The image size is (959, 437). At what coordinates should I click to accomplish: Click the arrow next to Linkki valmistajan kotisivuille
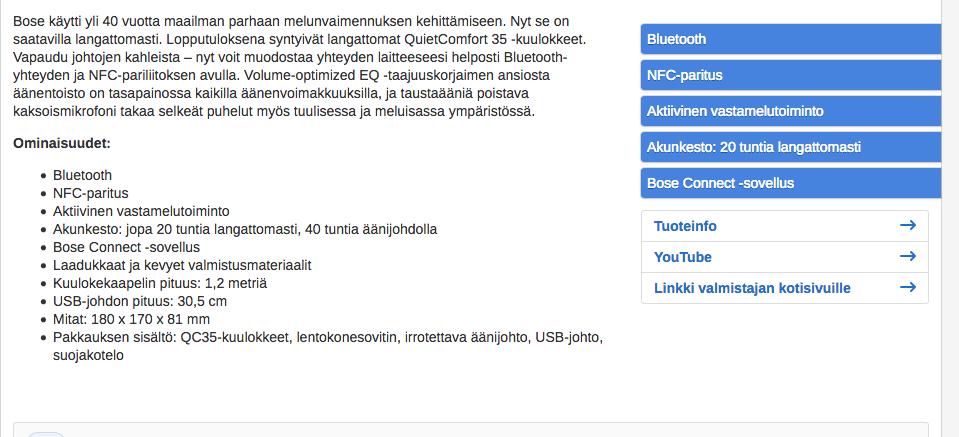click(x=908, y=287)
